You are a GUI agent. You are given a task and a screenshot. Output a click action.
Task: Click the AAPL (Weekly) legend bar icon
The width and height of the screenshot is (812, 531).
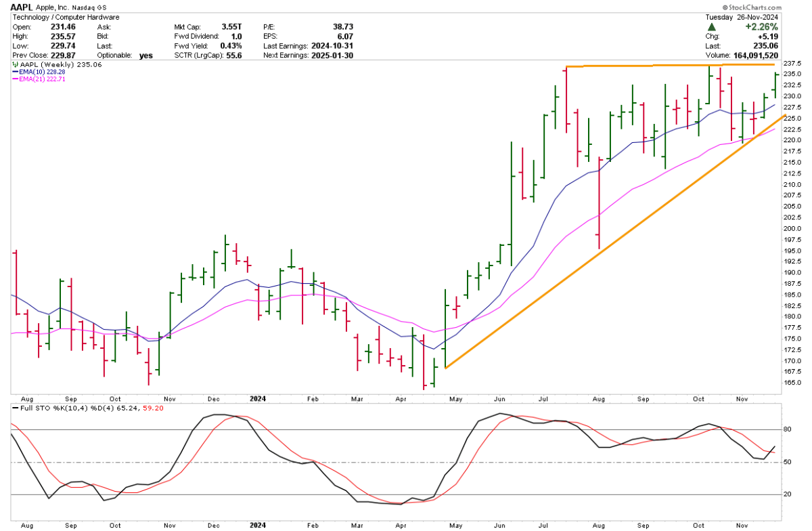point(15,64)
